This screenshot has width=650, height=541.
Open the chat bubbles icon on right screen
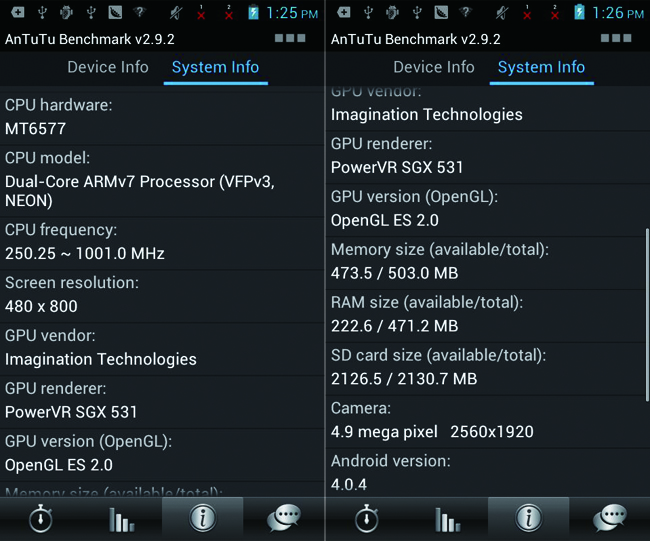pos(609,519)
